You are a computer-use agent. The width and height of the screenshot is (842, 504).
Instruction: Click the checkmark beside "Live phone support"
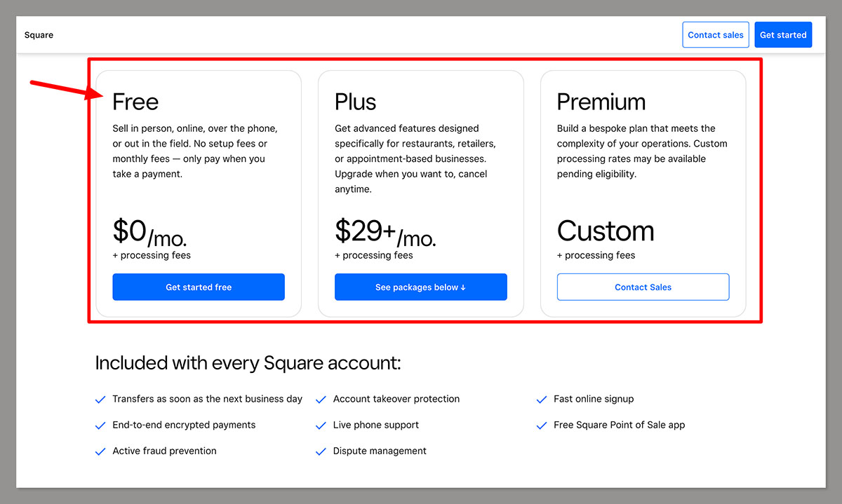tap(321, 425)
